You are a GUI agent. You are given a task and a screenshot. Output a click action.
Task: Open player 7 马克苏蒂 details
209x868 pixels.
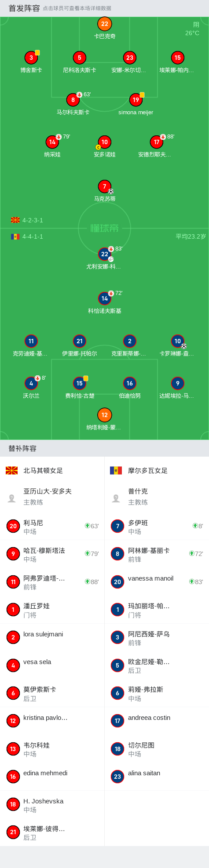105,186
